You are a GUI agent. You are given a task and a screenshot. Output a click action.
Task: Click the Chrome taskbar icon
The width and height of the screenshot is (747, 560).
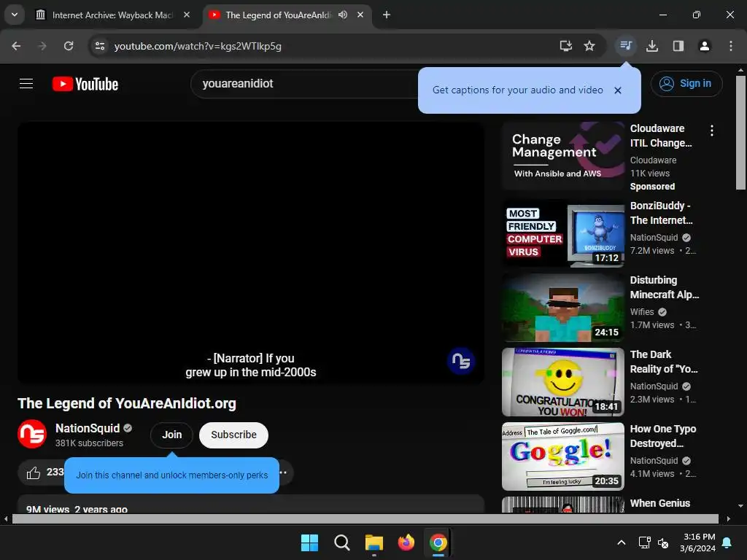[438, 542]
